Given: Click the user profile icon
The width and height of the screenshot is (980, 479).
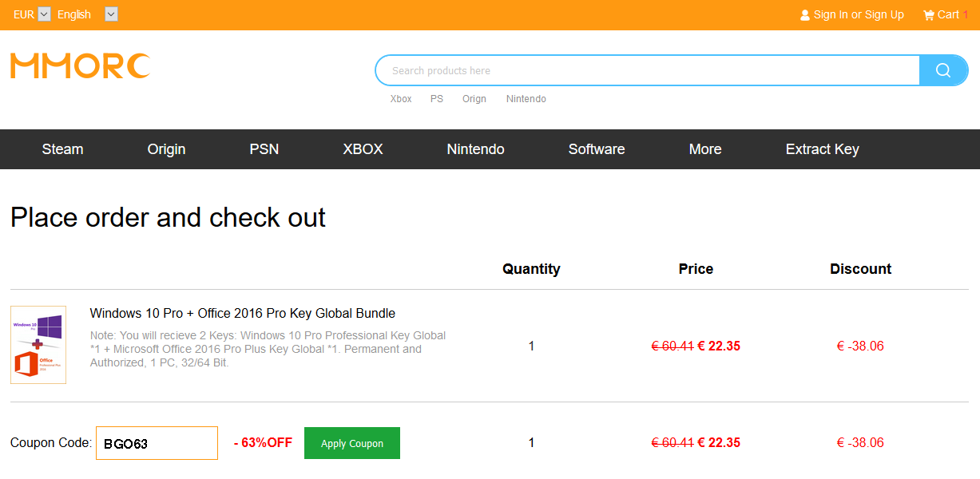Looking at the screenshot, I should [x=805, y=15].
